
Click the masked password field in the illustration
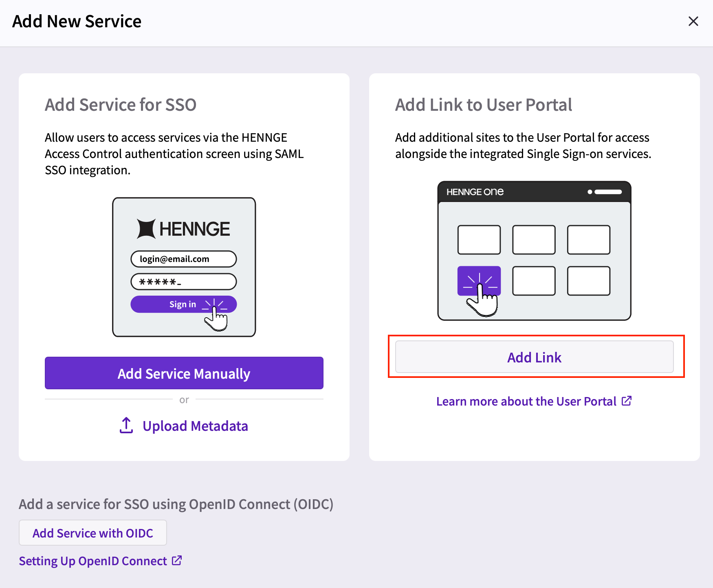pyautogui.click(x=184, y=281)
